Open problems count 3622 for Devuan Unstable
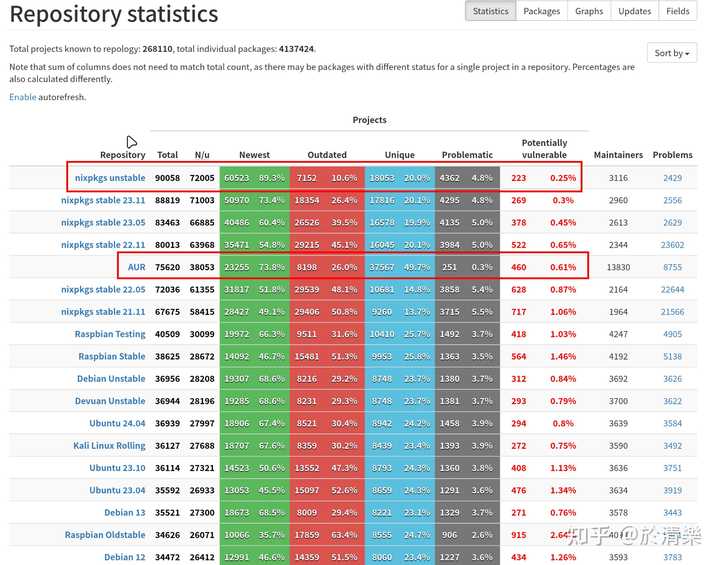The width and height of the screenshot is (720, 565). 672,401
